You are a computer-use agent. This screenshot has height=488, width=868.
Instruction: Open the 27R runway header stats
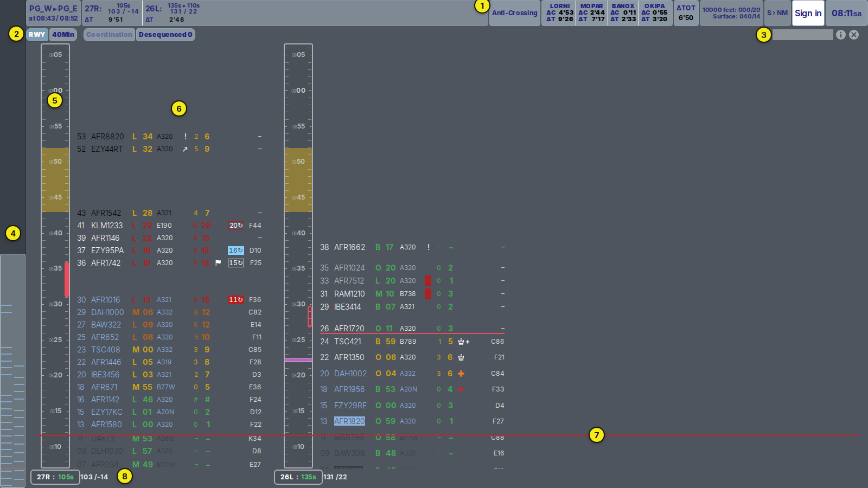pyautogui.click(x=112, y=13)
